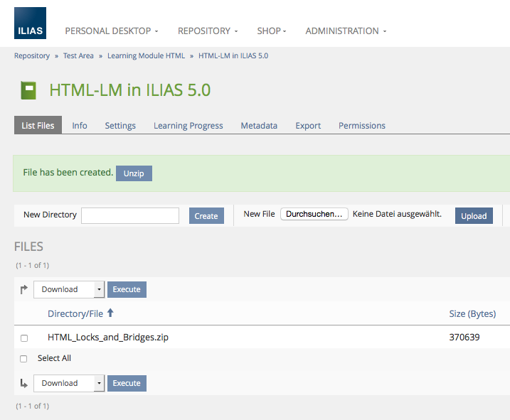
Task: Follow the Test Area breadcrumb link
Action: pos(80,55)
